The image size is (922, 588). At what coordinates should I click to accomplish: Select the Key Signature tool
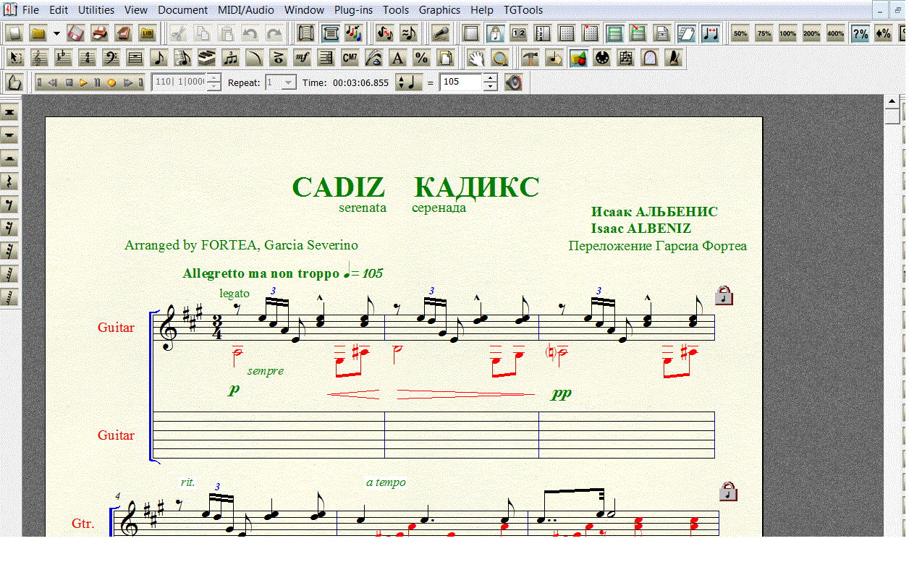pos(64,58)
